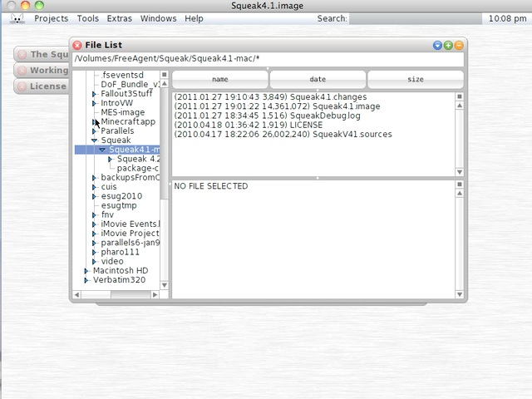Close the File List window

77,45
